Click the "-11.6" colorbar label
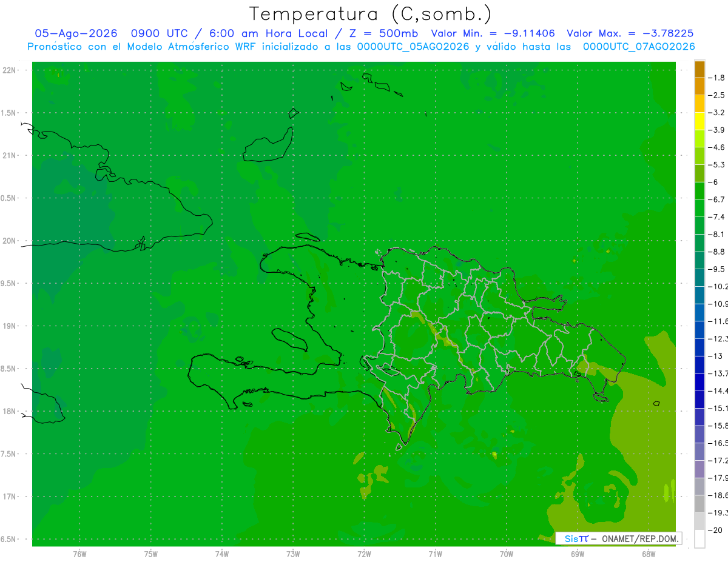This screenshot has height=562, width=728. tap(718, 321)
